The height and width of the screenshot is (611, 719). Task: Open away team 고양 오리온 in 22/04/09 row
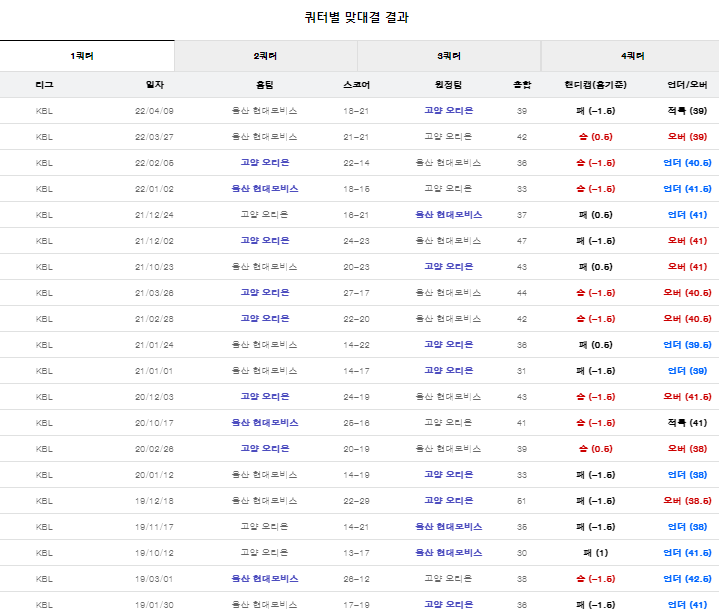pyautogui.click(x=448, y=111)
